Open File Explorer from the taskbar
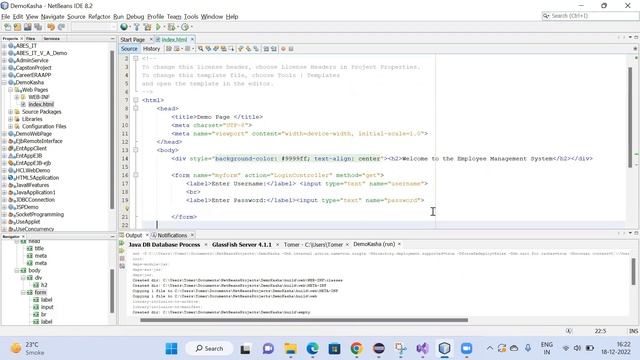The image size is (640, 360). 291,349
